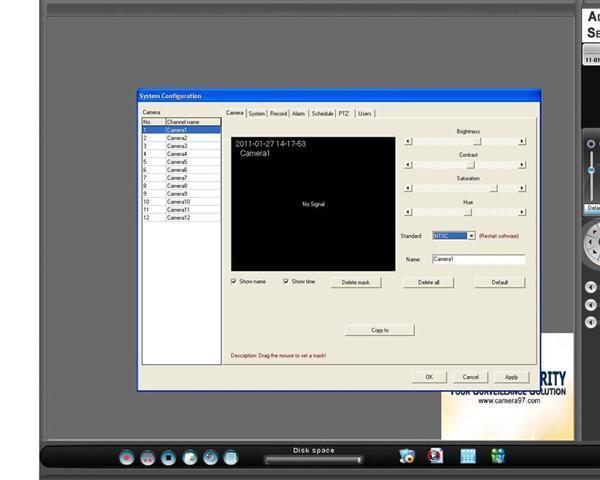This screenshot has width=600, height=480.
Task: Click Apply in System Configuration dialog
Action: pos(511,377)
